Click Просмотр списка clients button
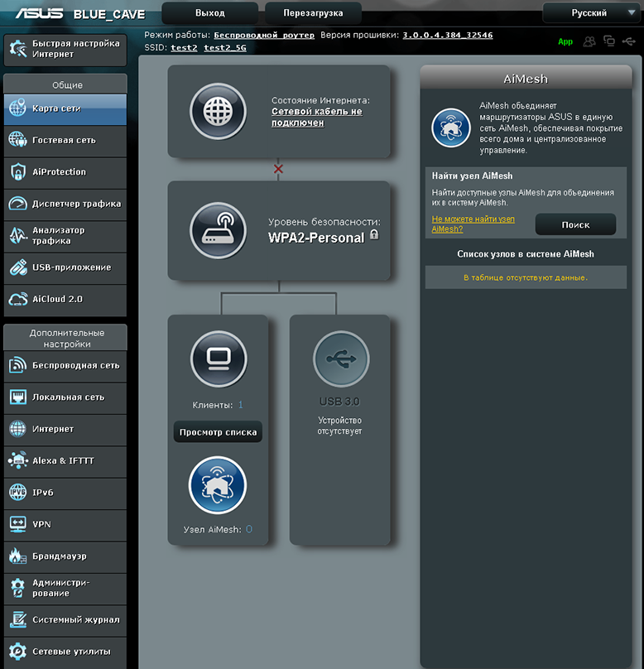Viewport: 644px width, 669px height. point(218,432)
